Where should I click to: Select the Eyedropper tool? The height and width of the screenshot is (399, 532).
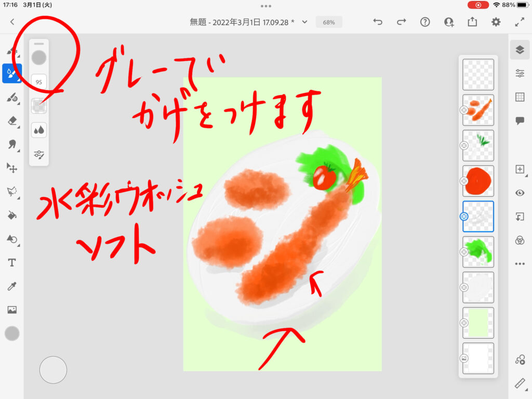click(11, 286)
